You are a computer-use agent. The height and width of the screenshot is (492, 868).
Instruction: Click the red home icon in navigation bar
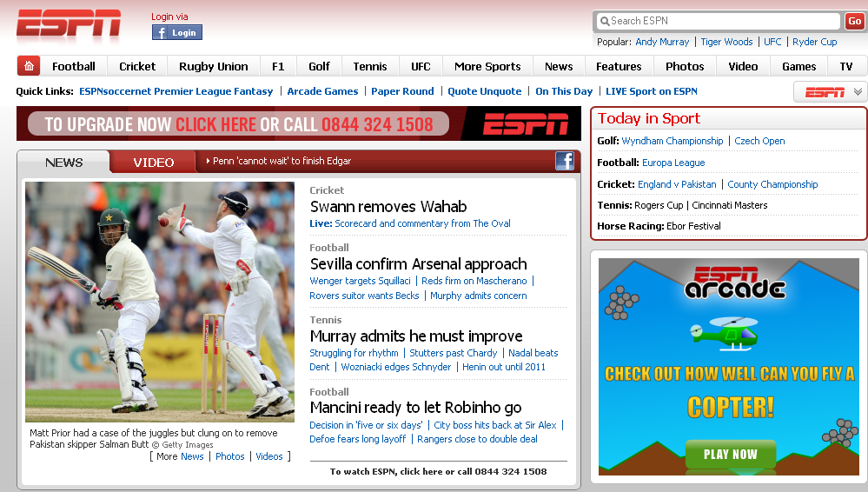point(28,66)
